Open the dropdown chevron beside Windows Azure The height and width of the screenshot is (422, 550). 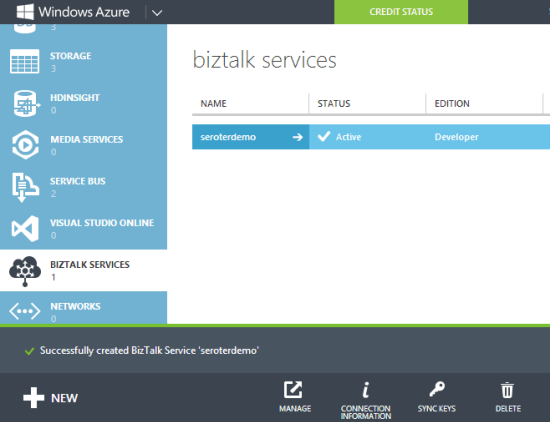click(157, 13)
